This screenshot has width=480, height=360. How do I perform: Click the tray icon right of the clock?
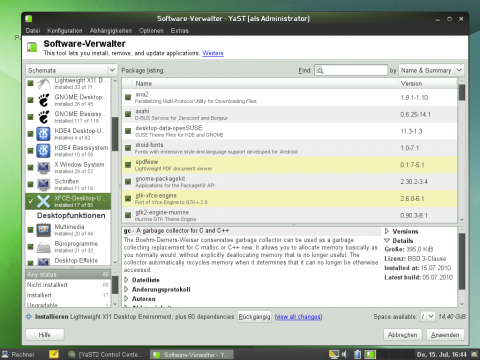pyautogui.click(x=474, y=354)
